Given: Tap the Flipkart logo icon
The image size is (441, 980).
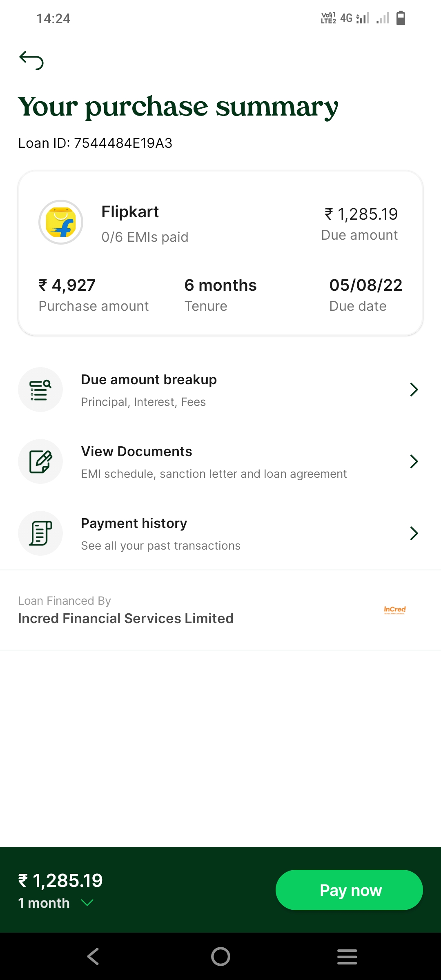Looking at the screenshot, I should (x=61, y=222).
